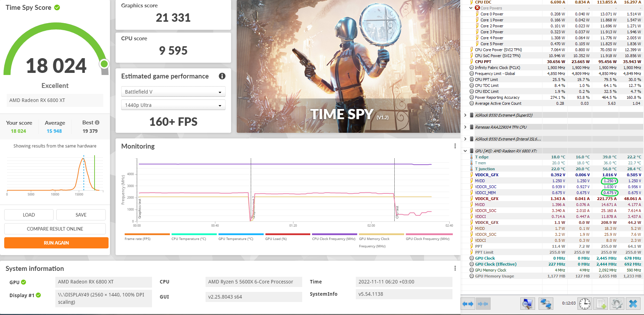This screenshot has height=315, width=644.
Task: Click the '160+ FPS' estimate
Action: click(x=173, y=122)
